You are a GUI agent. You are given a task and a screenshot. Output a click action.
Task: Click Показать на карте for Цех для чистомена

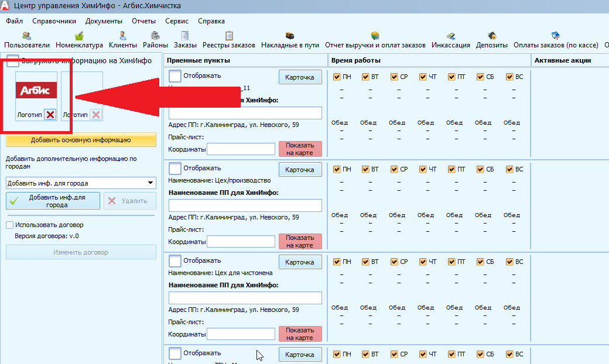(300, 334)
